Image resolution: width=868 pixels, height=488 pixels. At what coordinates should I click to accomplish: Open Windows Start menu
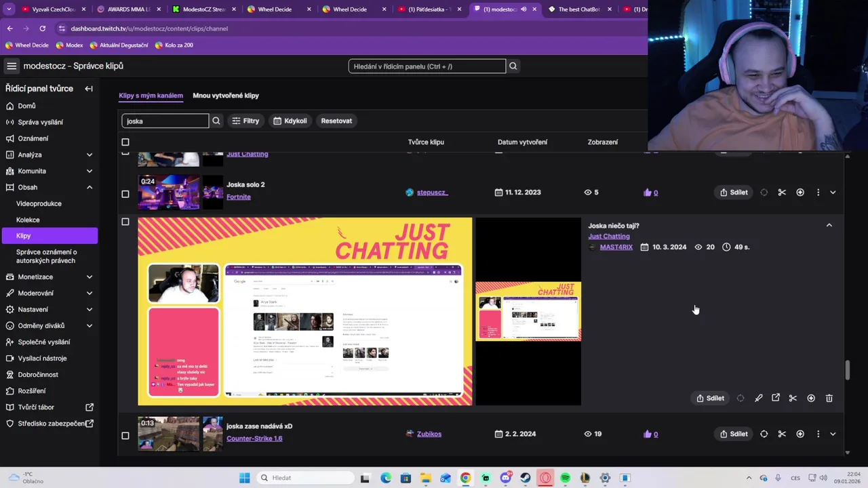[245, 478]
